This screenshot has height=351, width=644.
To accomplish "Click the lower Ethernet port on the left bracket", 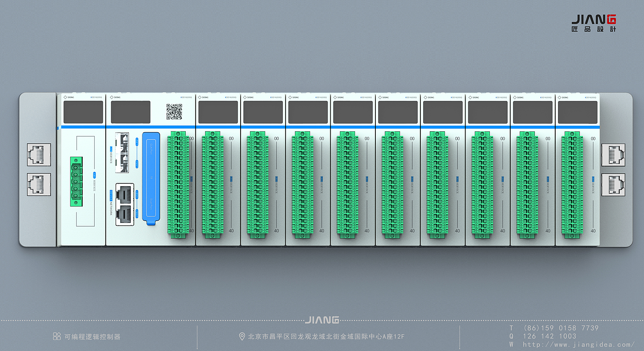I will (x=39, y=184).
